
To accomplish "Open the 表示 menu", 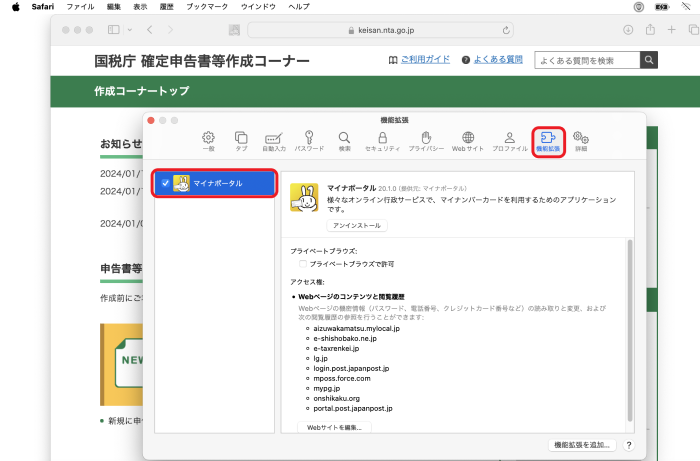I will (x=140, y=7).
